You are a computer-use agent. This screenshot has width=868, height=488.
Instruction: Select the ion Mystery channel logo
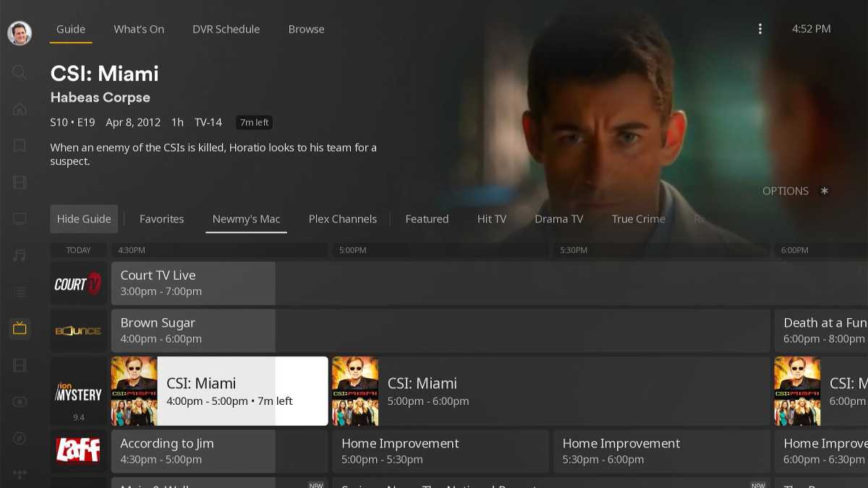click(78, 391)
